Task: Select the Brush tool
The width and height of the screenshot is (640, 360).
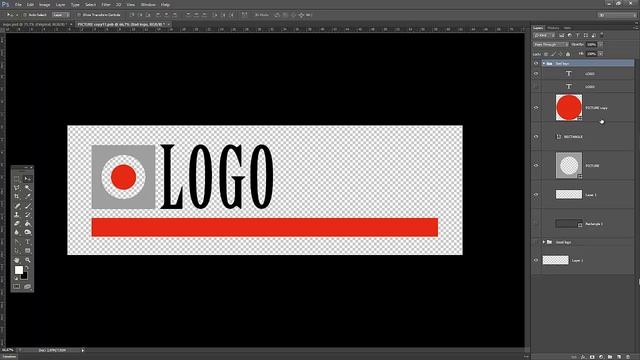Action: 28,206
